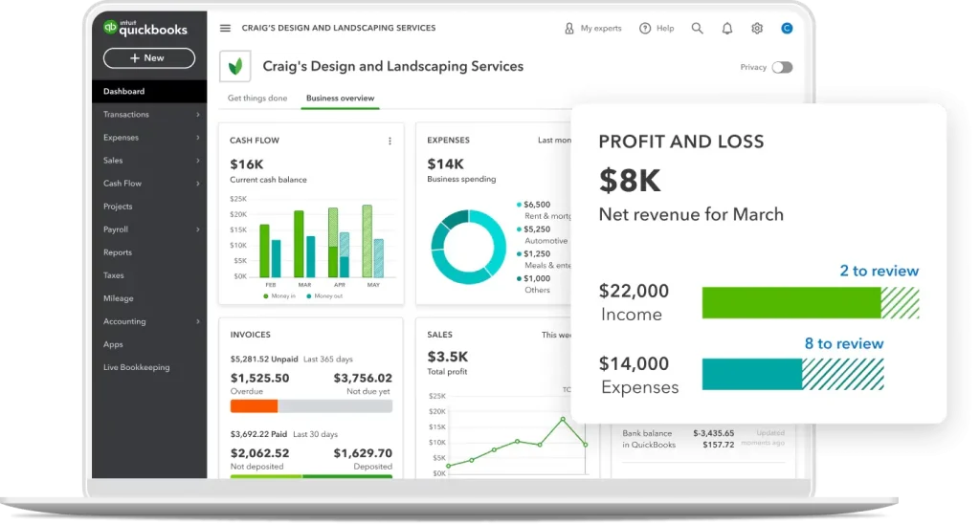Click the teal Expenses bar
This screenshot has height=524, width=980.
752,374
